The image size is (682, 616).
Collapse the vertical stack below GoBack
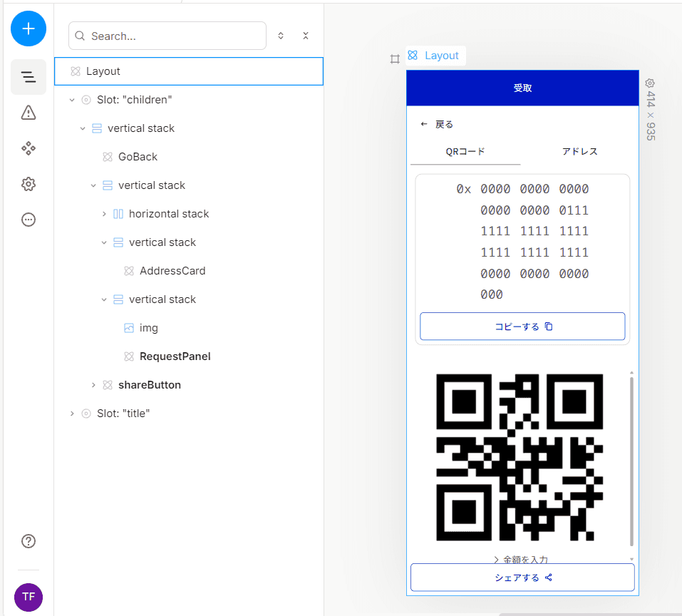tap(93, 186)
